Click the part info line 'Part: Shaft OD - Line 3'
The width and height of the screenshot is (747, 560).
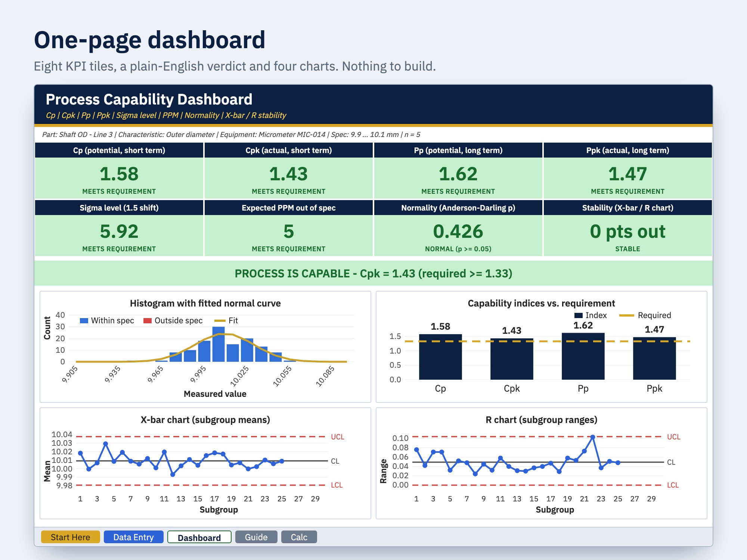tap(231, 134)
